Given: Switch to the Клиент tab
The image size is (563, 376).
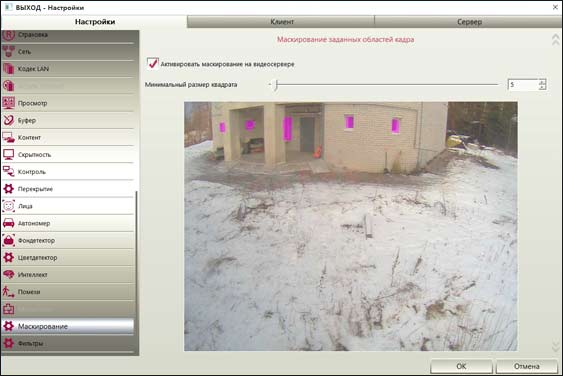Looking at the screenshot, I should pyautogui.click(x=282, y=22).
